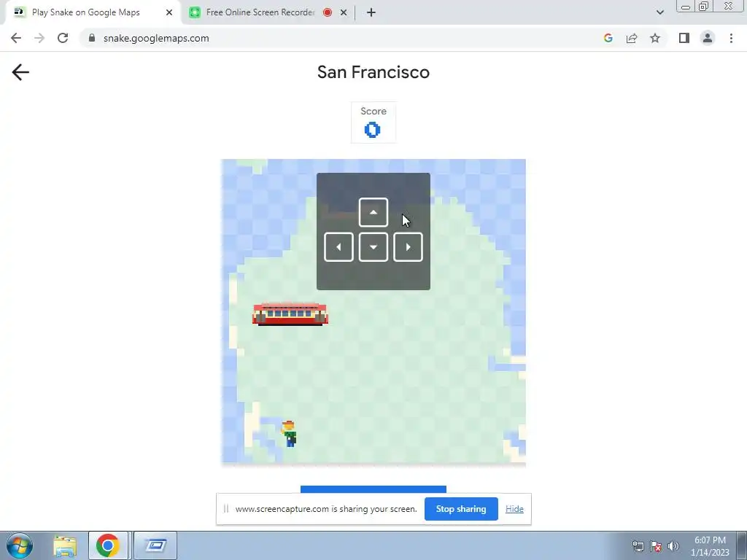747x560 pixels.
Task: Switch to Free Online Screen Recorder tab
Action: tap(260, 12)
